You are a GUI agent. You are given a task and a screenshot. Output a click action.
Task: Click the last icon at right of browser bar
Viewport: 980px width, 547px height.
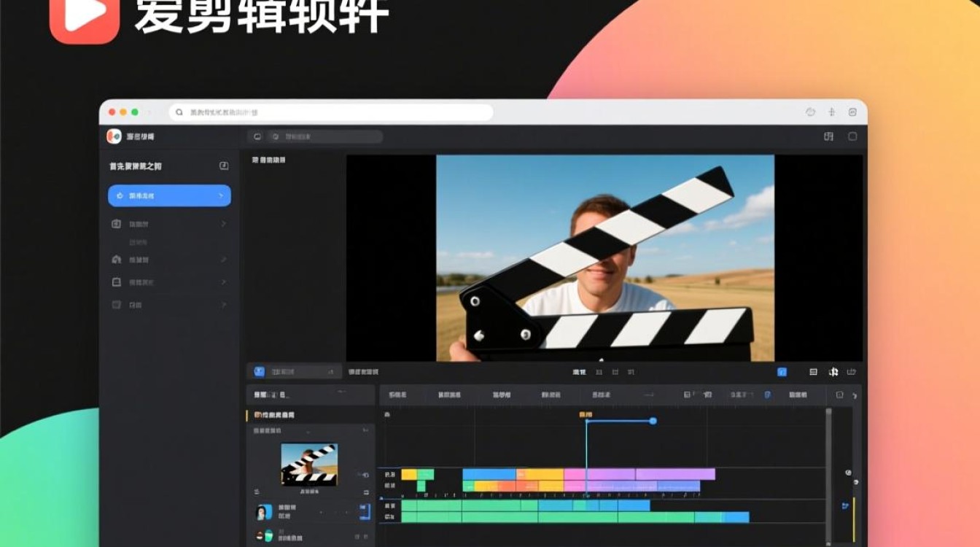pos(852,112)
